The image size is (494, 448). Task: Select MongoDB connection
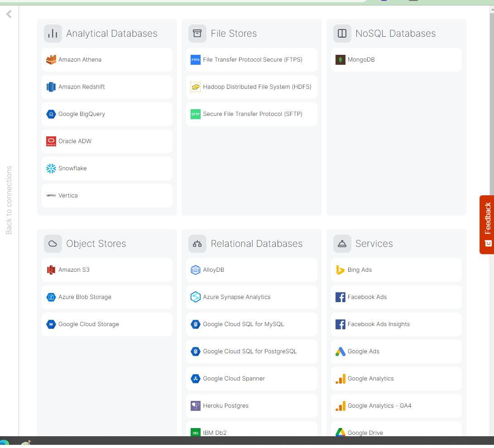[x=396, y=60]
